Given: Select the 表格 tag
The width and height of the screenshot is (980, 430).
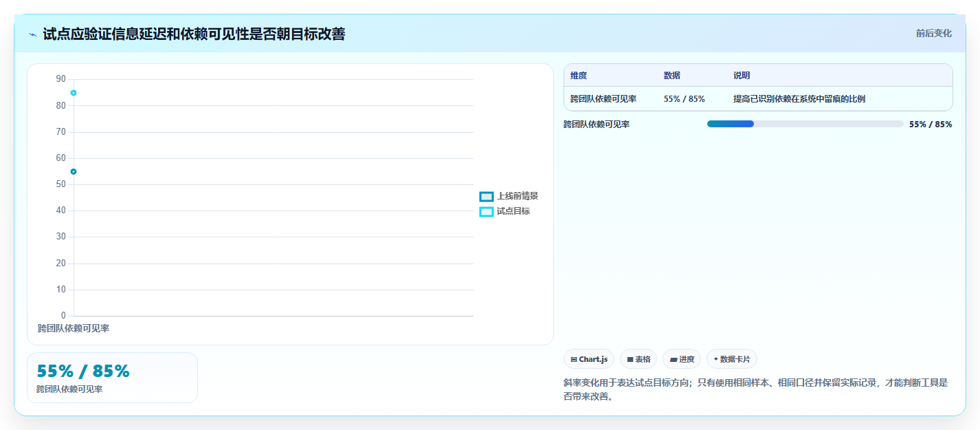Looking at the screenshot, I should (x=638, y=359).
